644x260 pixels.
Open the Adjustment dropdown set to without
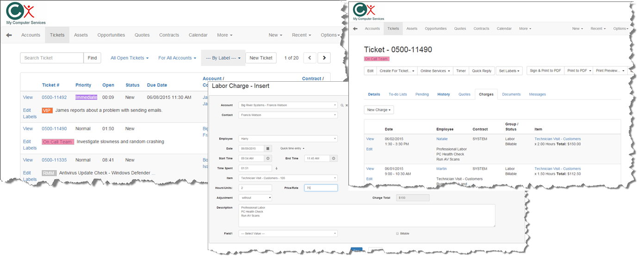coord(255,198)
